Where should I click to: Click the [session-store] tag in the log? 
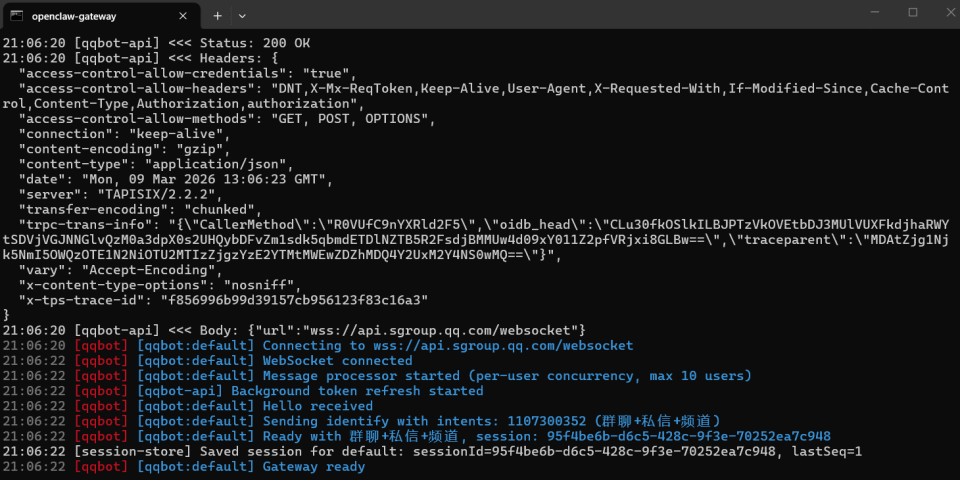pos(122,451)
